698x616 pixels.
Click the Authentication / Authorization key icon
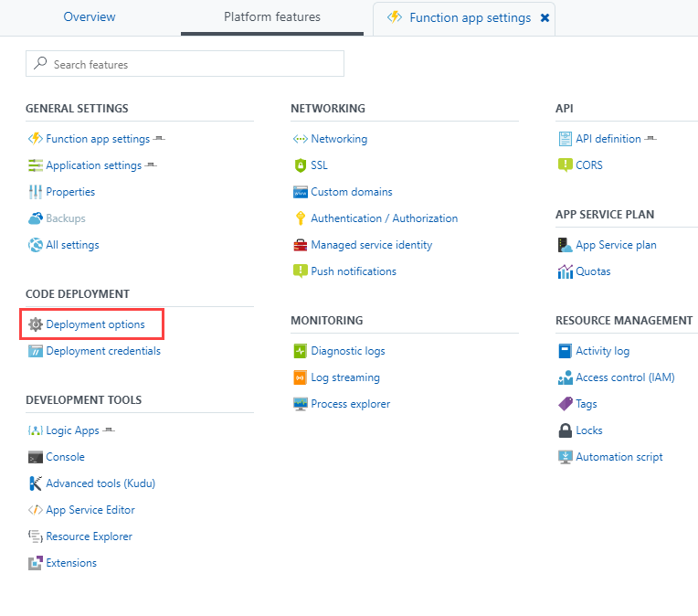[301, 218]
